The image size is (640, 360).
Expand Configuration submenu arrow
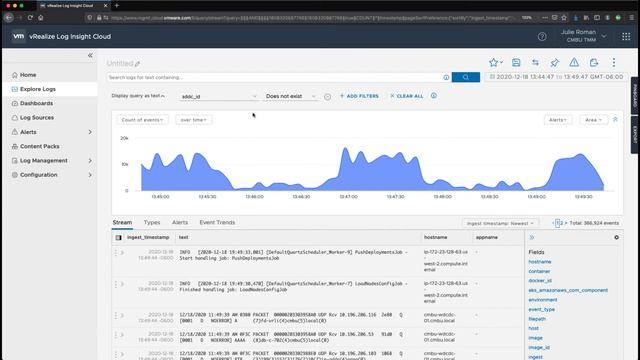click(x=90, y=175)
